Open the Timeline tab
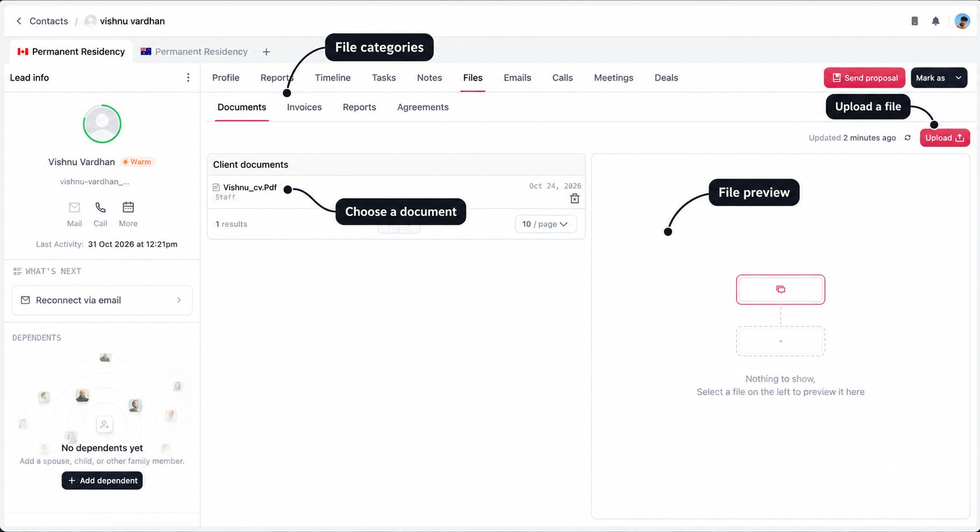 coord(332,78)
